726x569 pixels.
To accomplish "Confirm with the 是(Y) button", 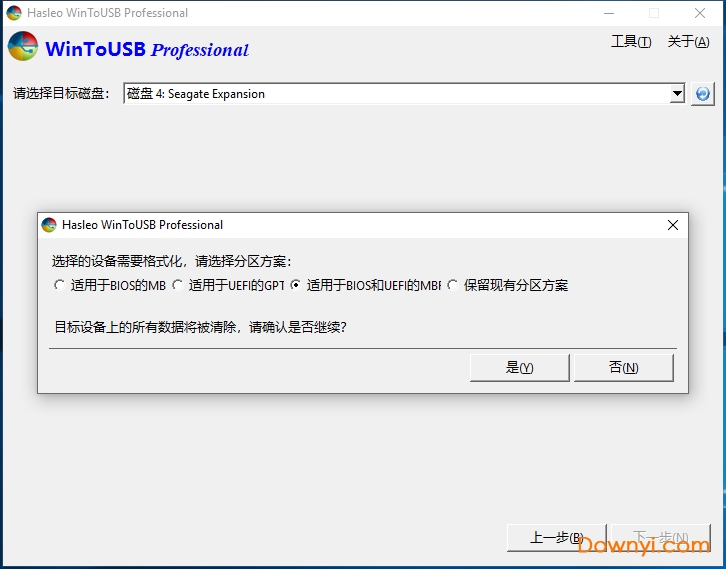I will (519, 368).
